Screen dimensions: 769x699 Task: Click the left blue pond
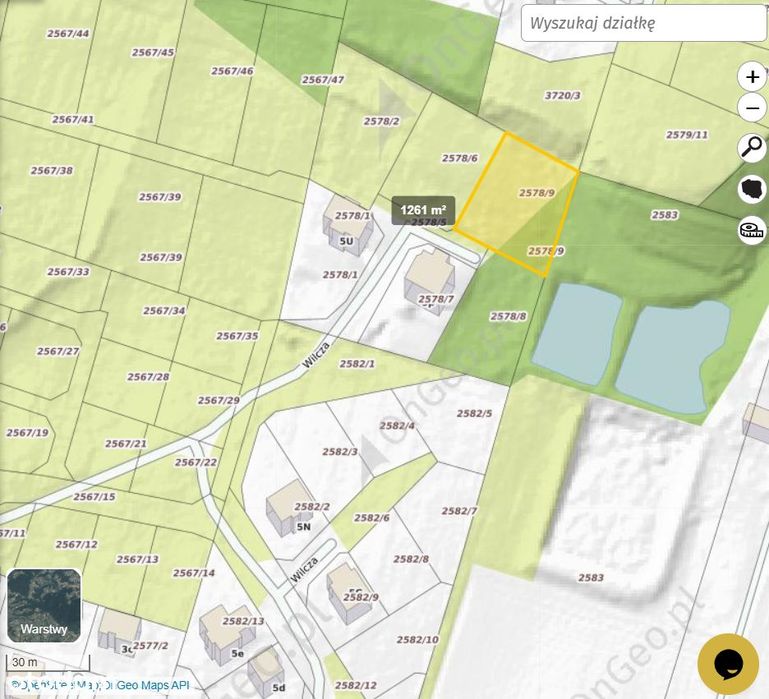point(577,334)
